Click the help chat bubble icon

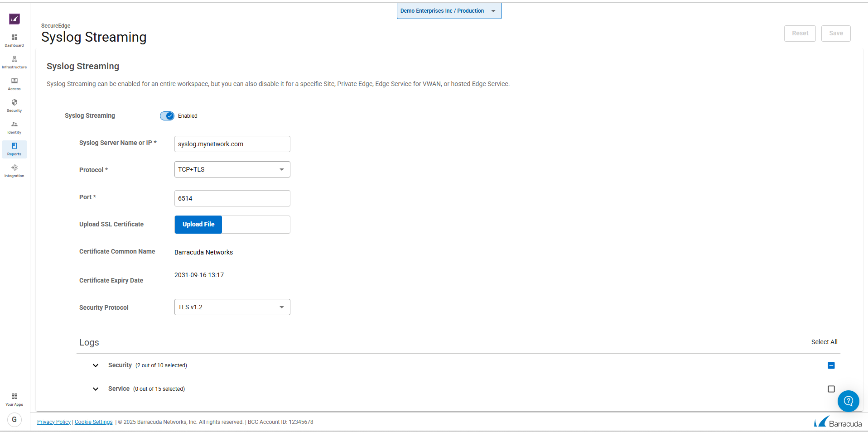click(848, 401)
